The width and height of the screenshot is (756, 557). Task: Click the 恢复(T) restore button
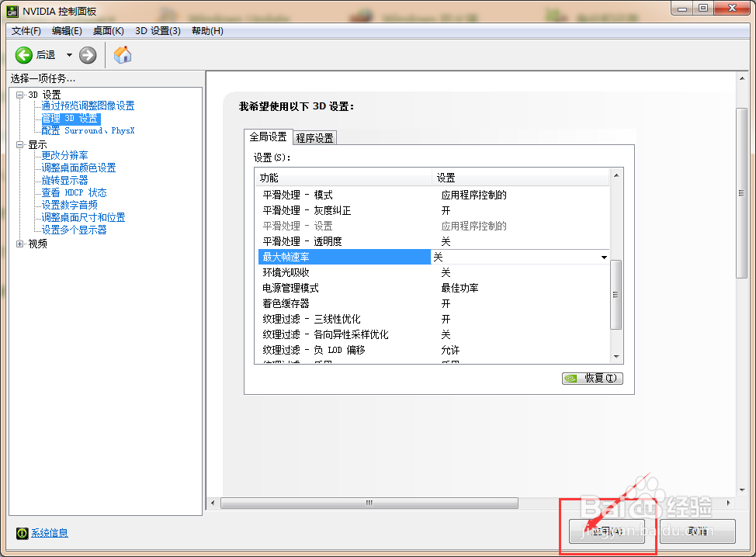[x=592, y=379]
